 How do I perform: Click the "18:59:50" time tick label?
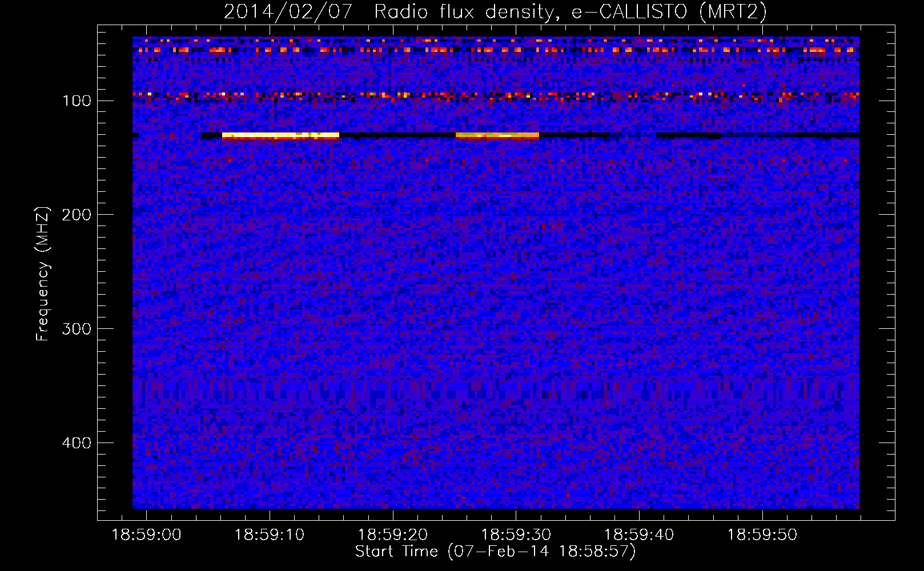762,535
